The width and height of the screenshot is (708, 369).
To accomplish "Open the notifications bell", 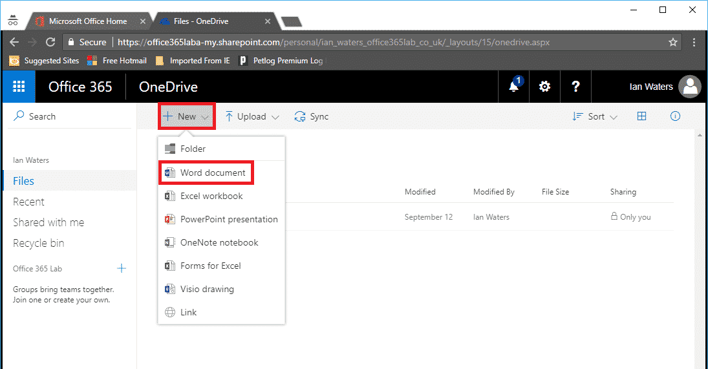I will click(x=514, y=86).
